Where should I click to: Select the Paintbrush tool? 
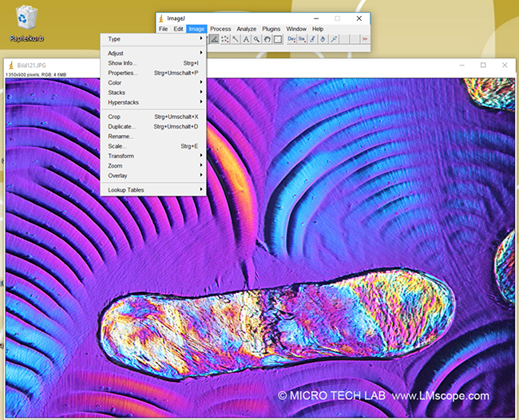[312, 39]
